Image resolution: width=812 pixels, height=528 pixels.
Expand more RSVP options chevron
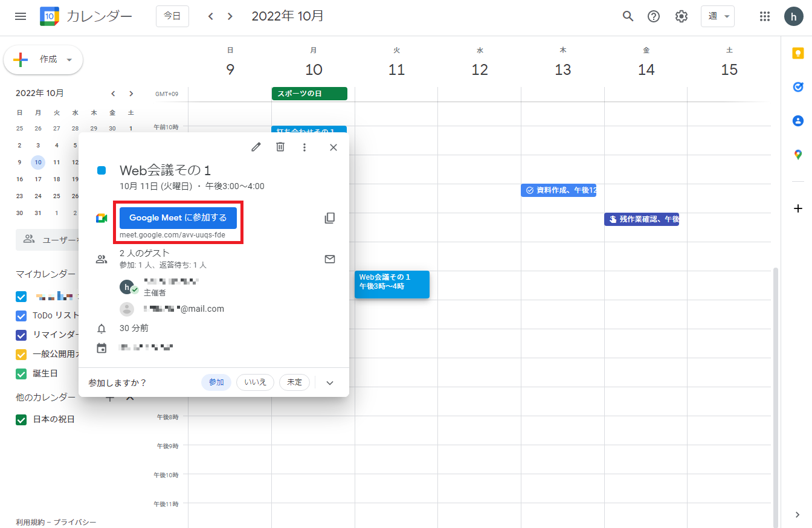point(330,382)
